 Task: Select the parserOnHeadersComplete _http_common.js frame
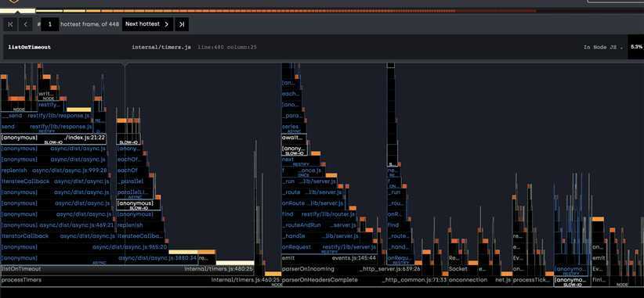(364, 280)
